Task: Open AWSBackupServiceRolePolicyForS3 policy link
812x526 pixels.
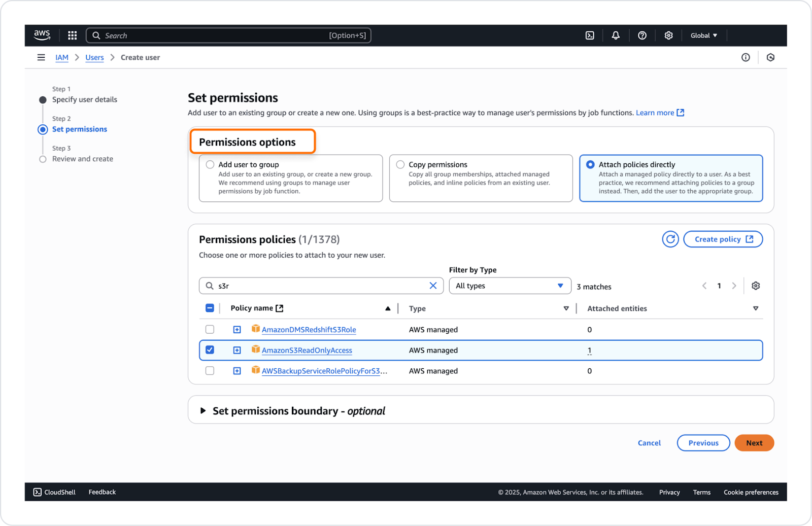Action: coord(324,371)
